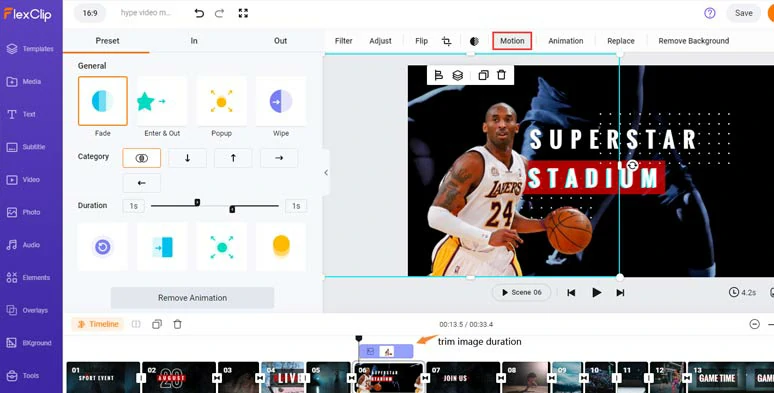Click the fullscreen expand icon
The width and height of the screenshot is (774, 393).
(243, 13)
